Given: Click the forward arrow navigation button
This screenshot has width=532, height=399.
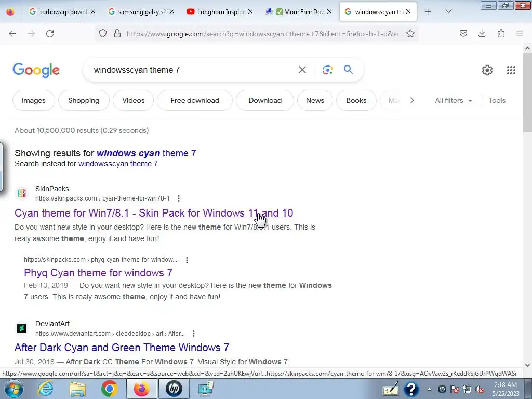Looking at the screenshot, I should [31, 33].
